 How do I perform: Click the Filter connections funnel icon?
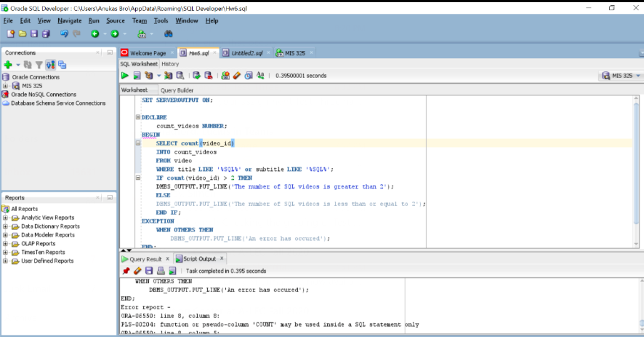[x=39, y=65]
